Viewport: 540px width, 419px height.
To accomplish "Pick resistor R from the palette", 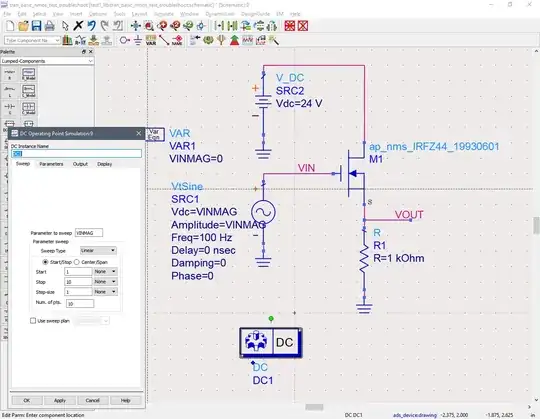I will 10,74.
